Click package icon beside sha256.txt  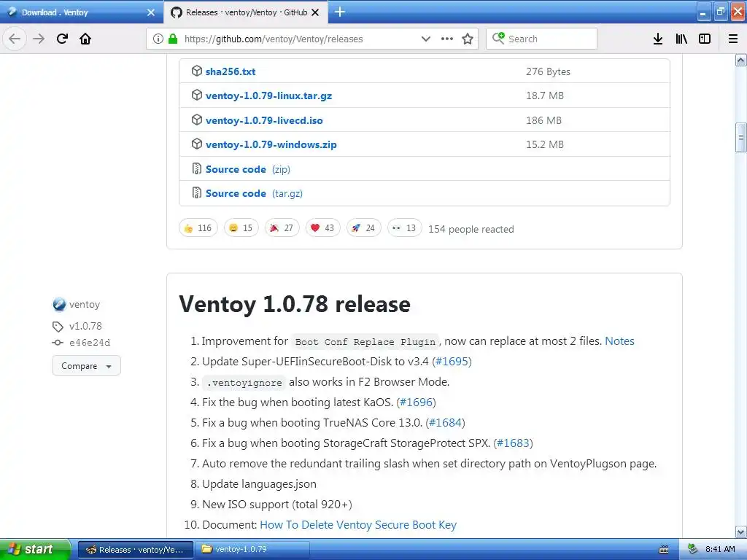pos(197,71)
